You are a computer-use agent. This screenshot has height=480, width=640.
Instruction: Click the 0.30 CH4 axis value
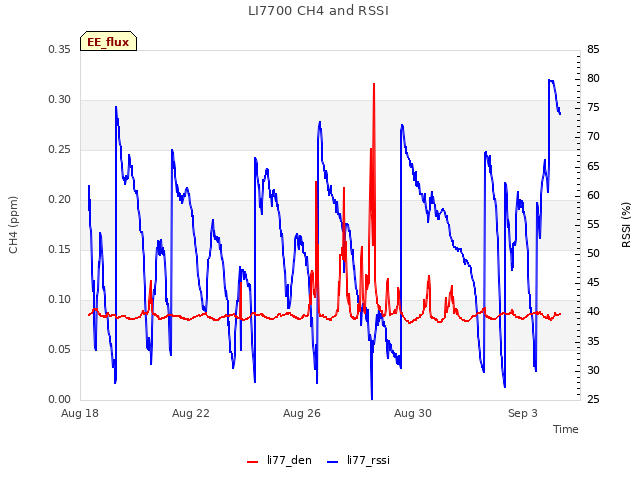coord(60,100)
